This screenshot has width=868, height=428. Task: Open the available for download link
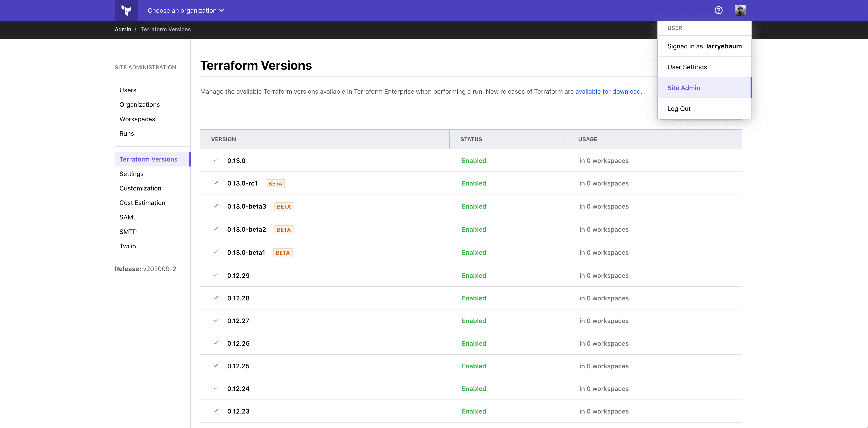(608, 91)
